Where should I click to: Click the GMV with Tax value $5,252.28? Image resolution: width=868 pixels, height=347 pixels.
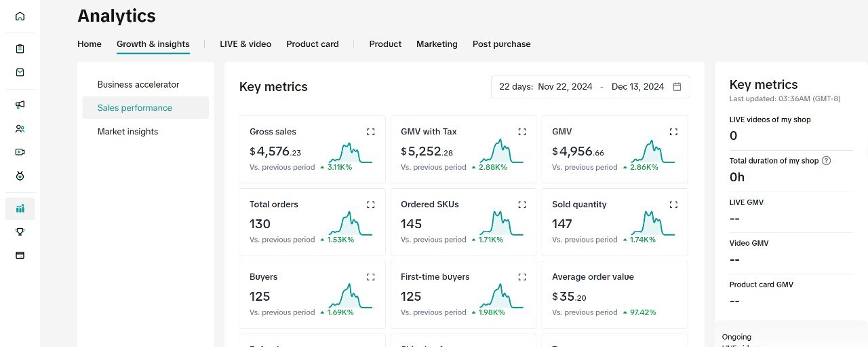428,151
